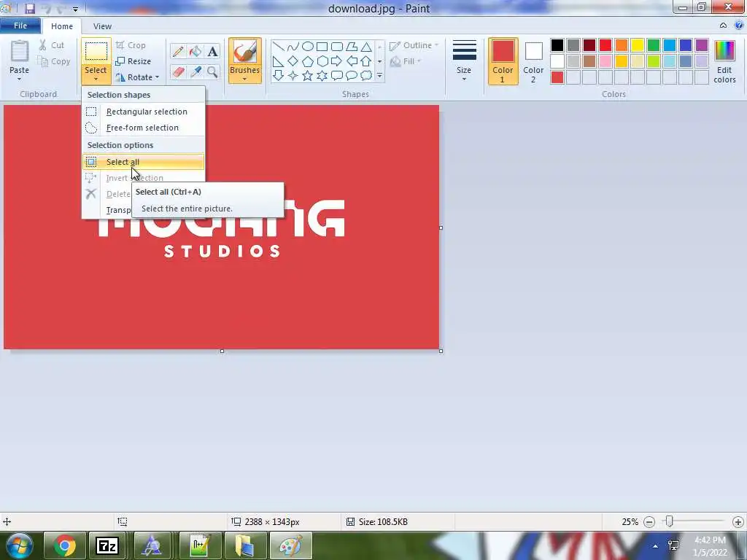The width and height of the screenshot is (747, 560).
Task: Open Edit colors dialog
Action: click(x=724, y=63)
